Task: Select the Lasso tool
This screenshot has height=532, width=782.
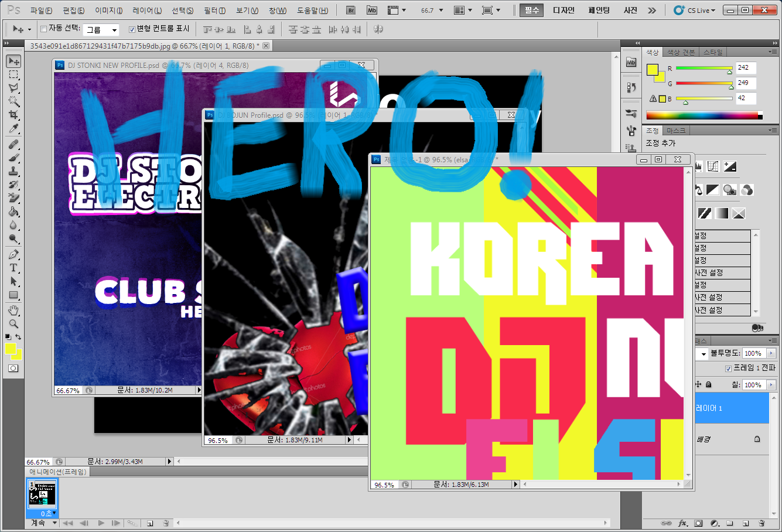Action: (13, 88)
